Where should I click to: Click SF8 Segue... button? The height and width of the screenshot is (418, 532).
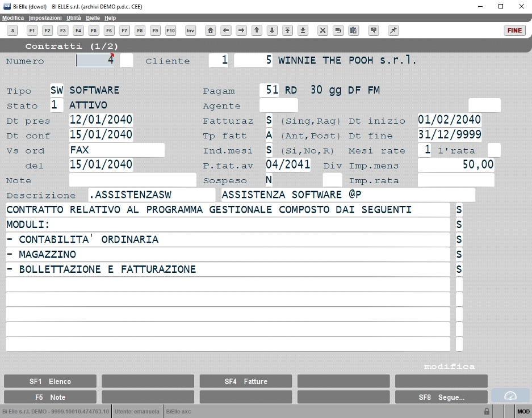pyautogui.click(x=441, y=397)
